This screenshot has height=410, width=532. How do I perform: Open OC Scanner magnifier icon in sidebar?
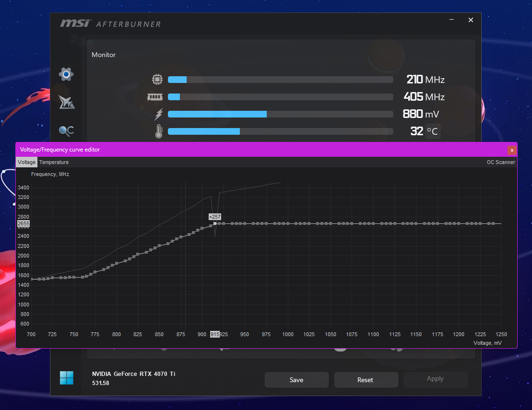[67, 130]
